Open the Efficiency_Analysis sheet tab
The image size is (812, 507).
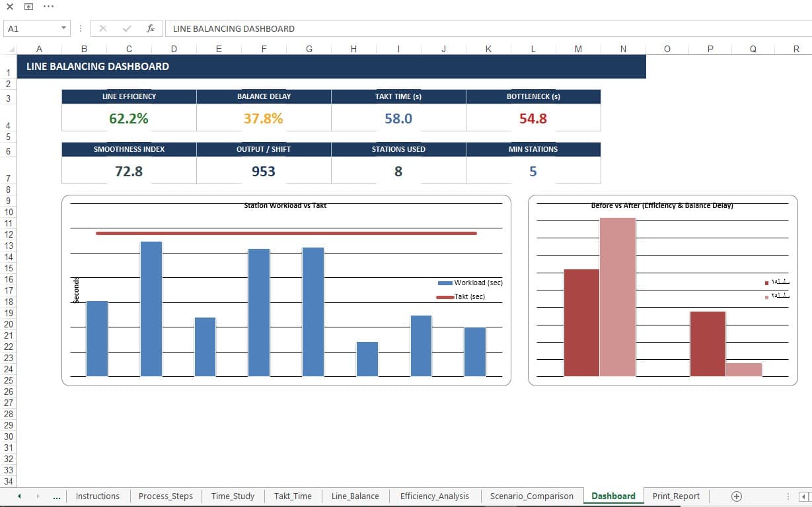434,496
